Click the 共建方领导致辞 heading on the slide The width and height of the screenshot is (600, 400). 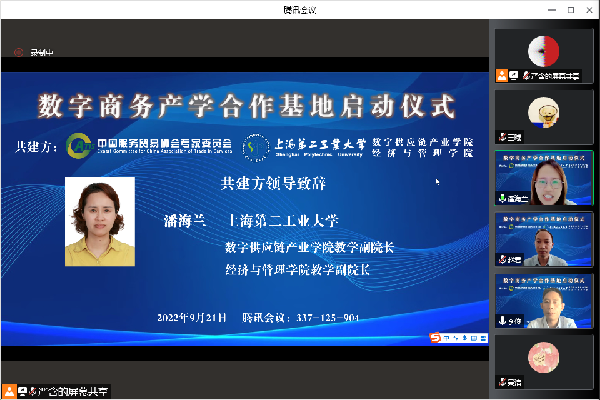click(273, 183)
